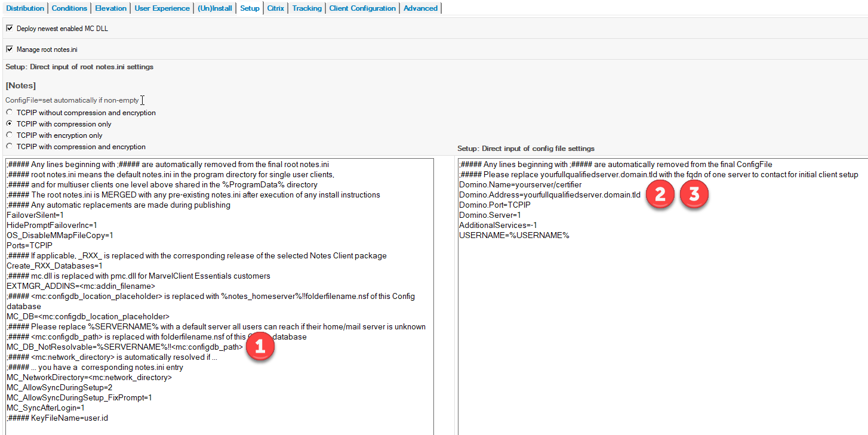Uncheck Manage root notes.ini option
Screen dimensions: 868x435
pyautogui.click(x=10, y=49)
